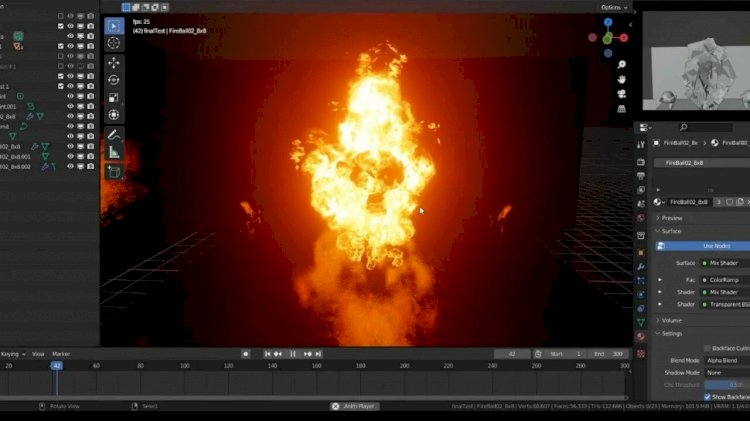Select the Add Cube tool
The height and width of the screenshot is (421, 750).
point(113,172)
